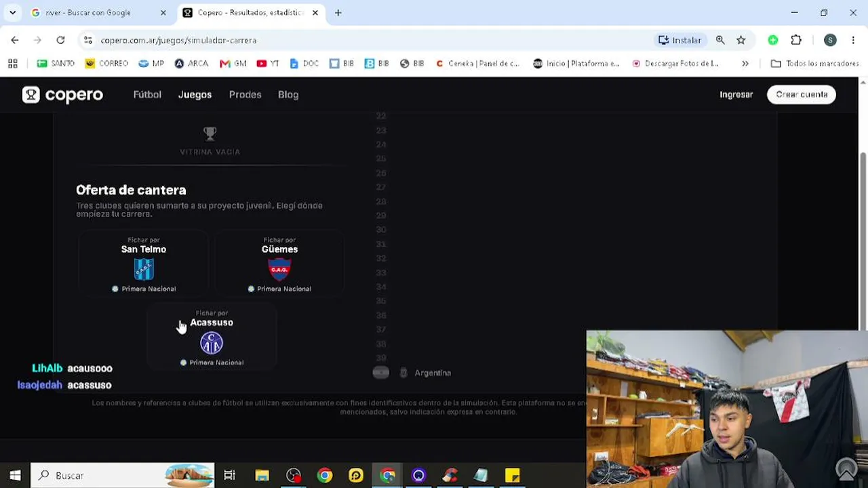Click the San Telmo club crest

pos(144,269)
